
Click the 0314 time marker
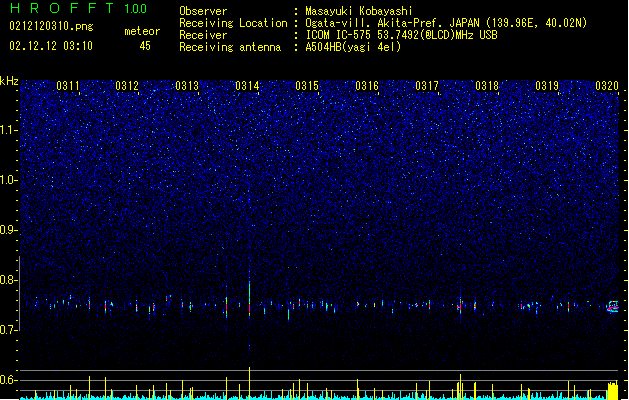(247, 86)
